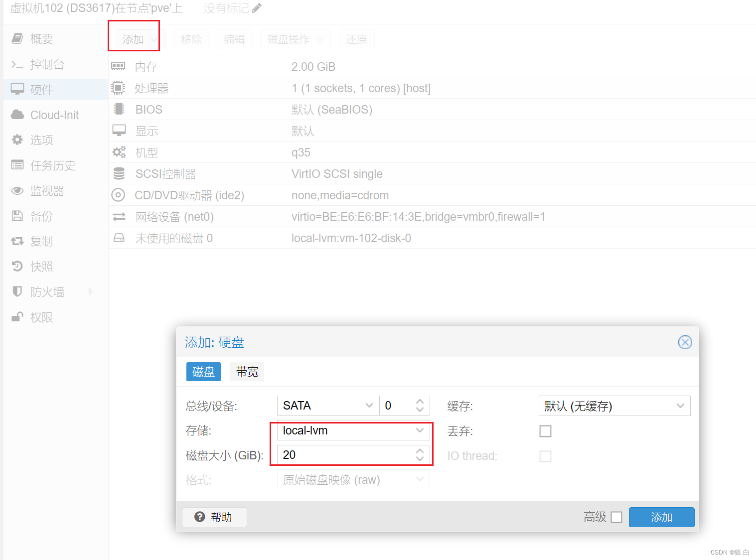The width and height of the screenshot is (756, 560).
Task: Enable the 高级 advanced checkbox
Action: [x=616, y=517]
